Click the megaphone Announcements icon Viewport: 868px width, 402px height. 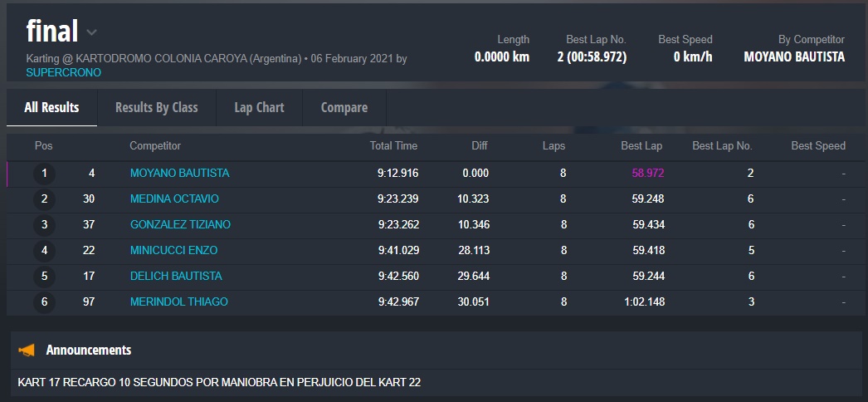[27, 351]
